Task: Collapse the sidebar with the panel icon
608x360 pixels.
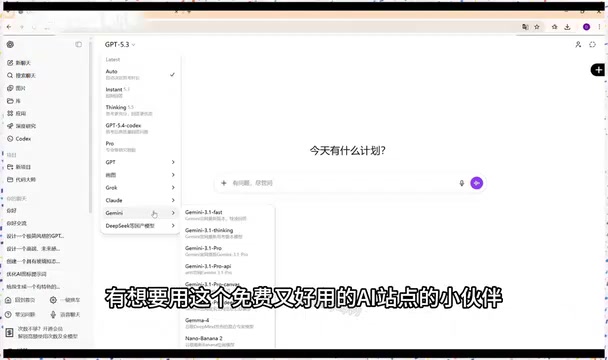Action: pos(78,44)
